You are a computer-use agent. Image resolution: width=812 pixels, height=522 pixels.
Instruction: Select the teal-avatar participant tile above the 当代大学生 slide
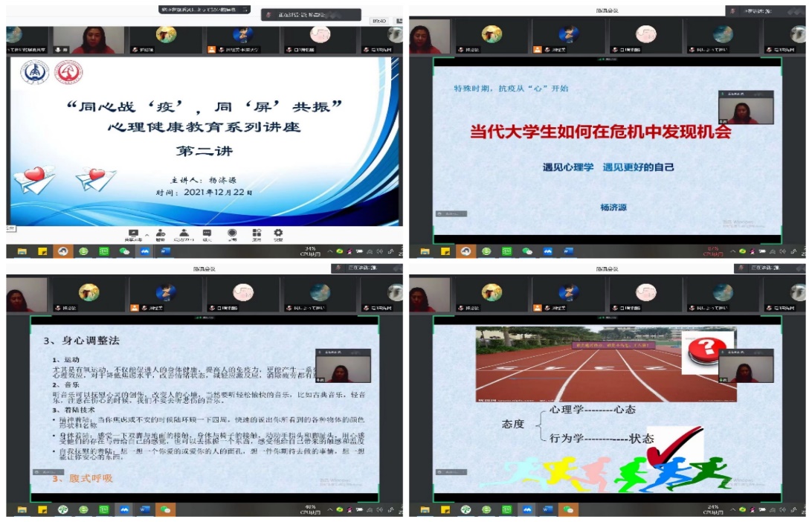click(x=723, y=35)
